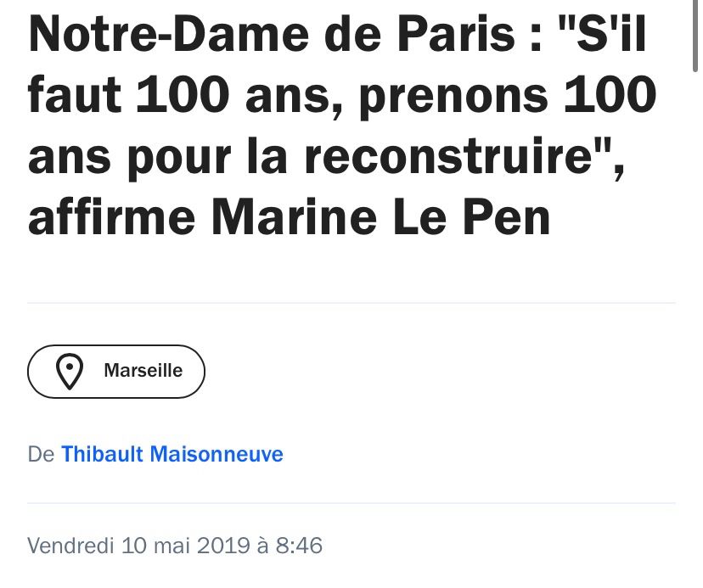The height and width of the screenshot is (588, 703).
Task: Click the article headline first line
Action: (337, 34)
